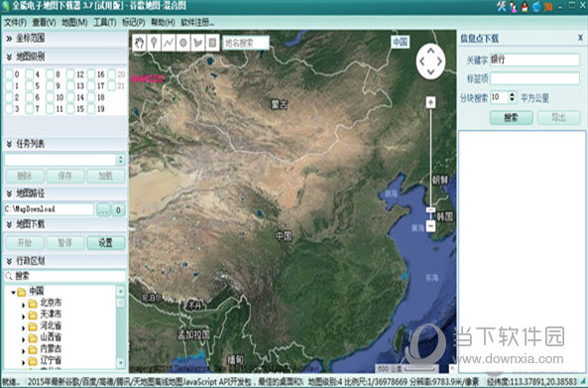Click the 中国 folder icon in region tree
Image resolution: width=588 pixels, height=388 pixels.
[x=22, y=291]
